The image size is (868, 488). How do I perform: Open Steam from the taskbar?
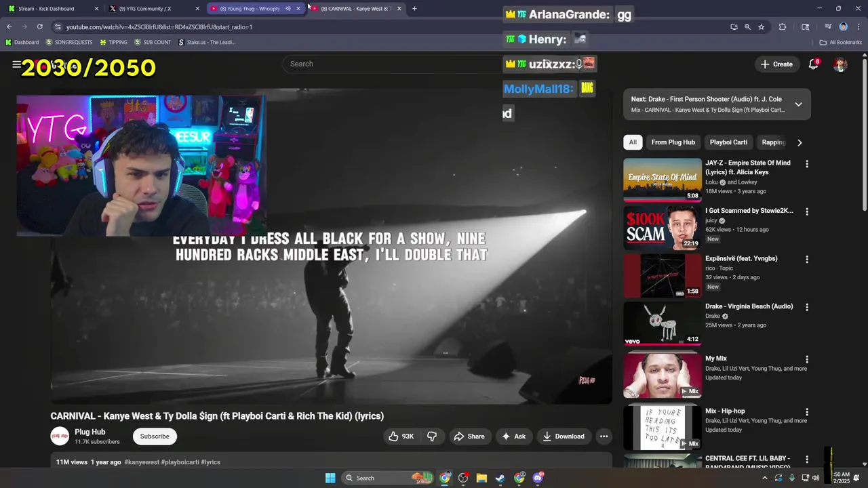[500, 478]
